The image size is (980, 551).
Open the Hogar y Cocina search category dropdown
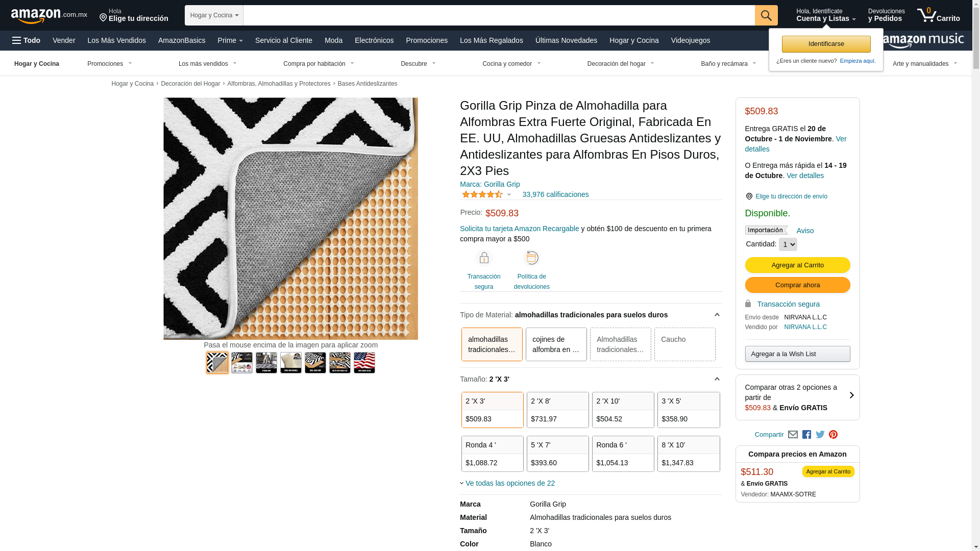coord(214,15)
